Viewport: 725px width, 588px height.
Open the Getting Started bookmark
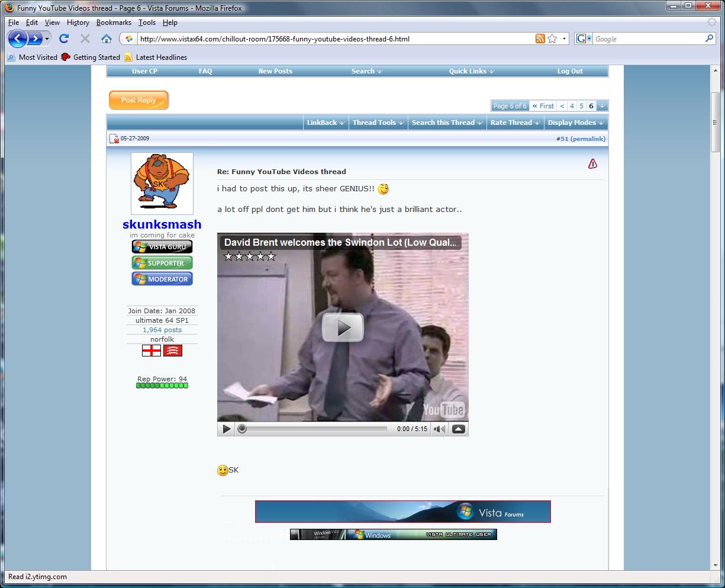pos(91,57)
